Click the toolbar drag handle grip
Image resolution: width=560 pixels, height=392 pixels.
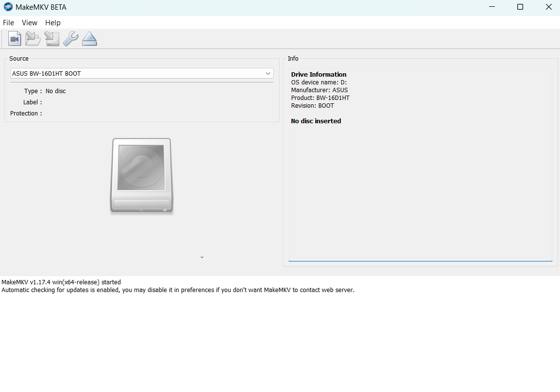coord(2,38)
